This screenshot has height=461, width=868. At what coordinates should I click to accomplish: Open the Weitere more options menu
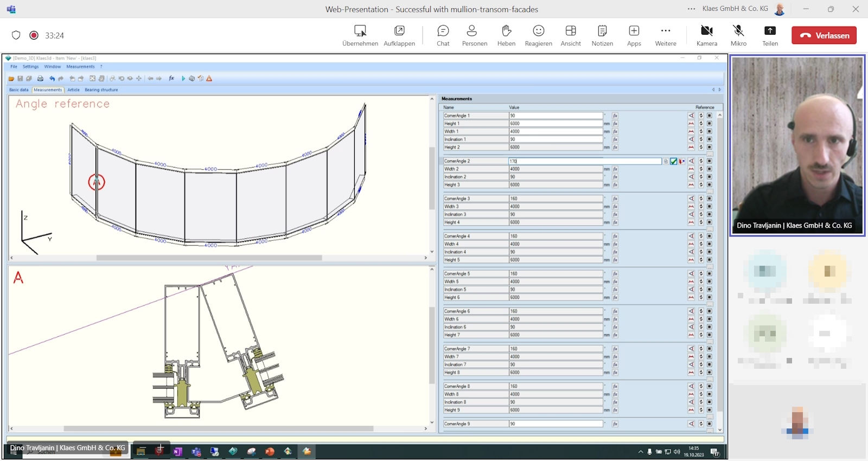[666, 36]
